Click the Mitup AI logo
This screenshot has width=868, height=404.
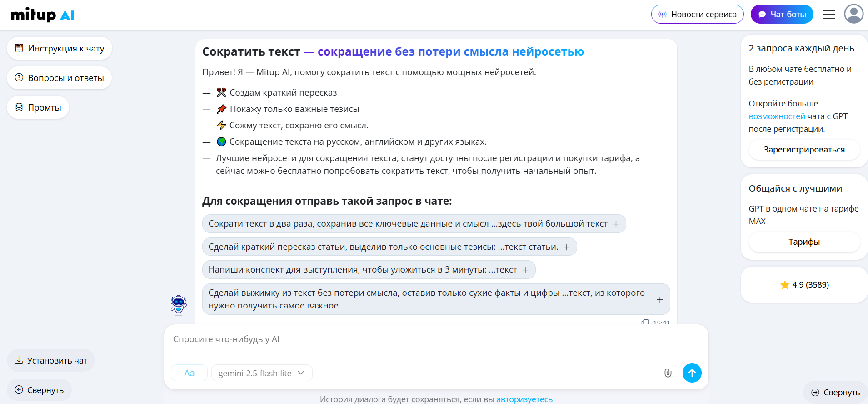[43, 15]
